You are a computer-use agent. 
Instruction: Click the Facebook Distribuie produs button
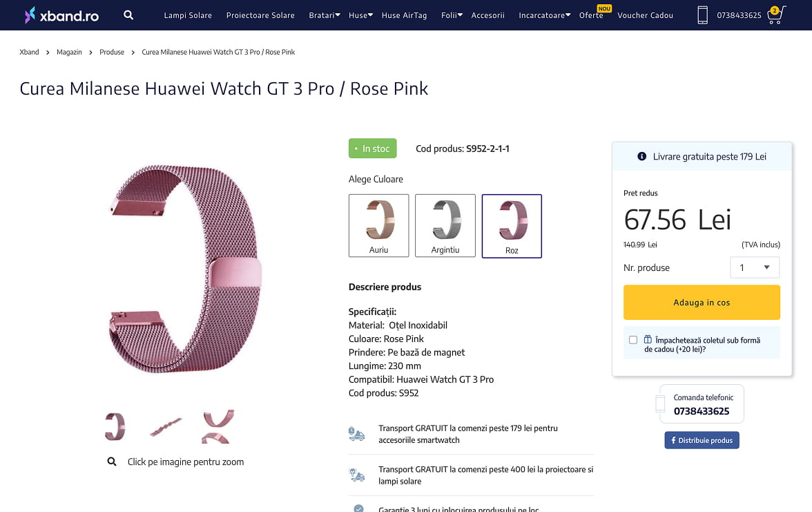coord(702,440)
